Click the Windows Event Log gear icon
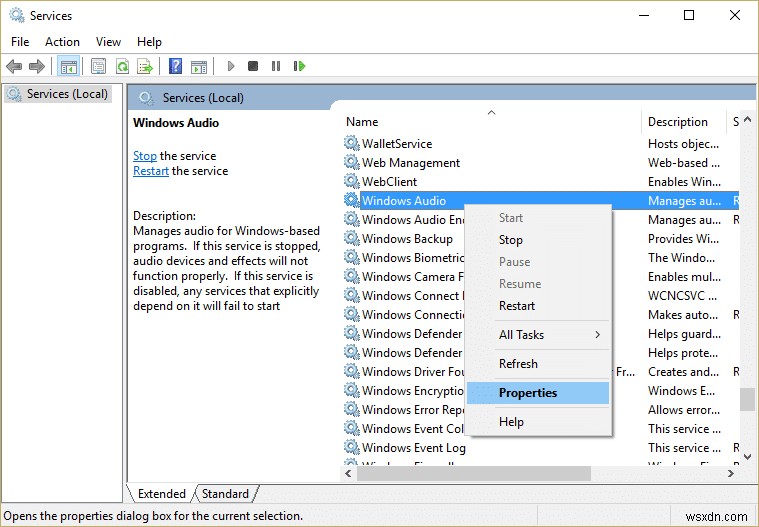This screenshot has width=759, height=527. pos(351,447)
